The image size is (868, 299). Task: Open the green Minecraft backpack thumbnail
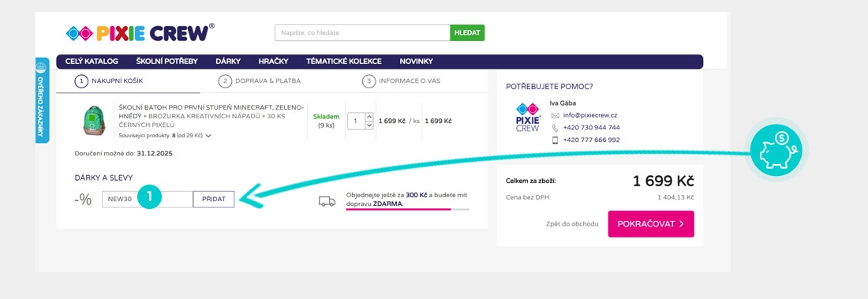tap(94, 121)
